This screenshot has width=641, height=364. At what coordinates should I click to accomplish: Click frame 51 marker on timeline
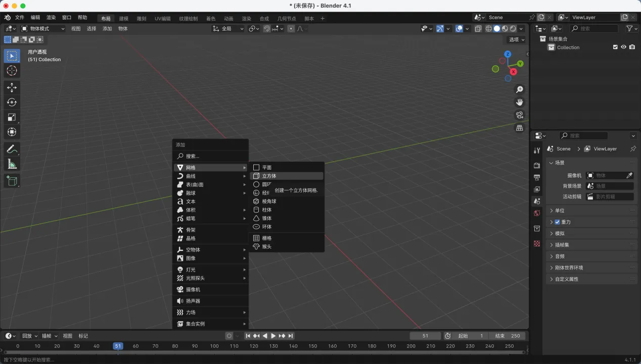(118, 346)
